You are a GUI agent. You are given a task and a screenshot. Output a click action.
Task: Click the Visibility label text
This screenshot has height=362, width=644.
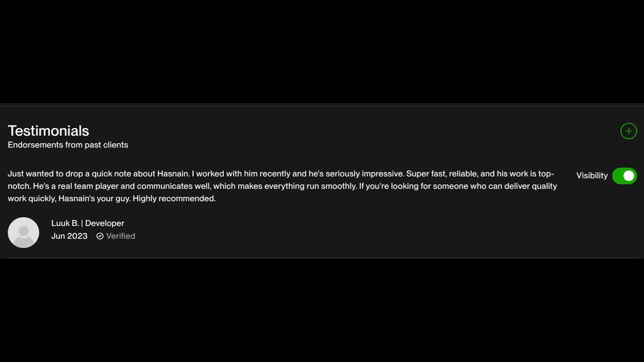(592, 175)
